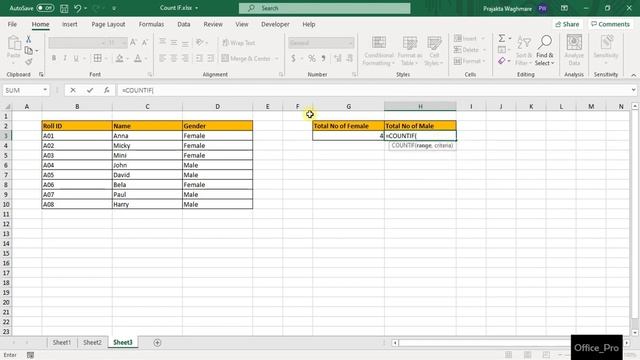Click the Comments button
Viewport: 640px width, 360px height.
click(x=611, y=24)
